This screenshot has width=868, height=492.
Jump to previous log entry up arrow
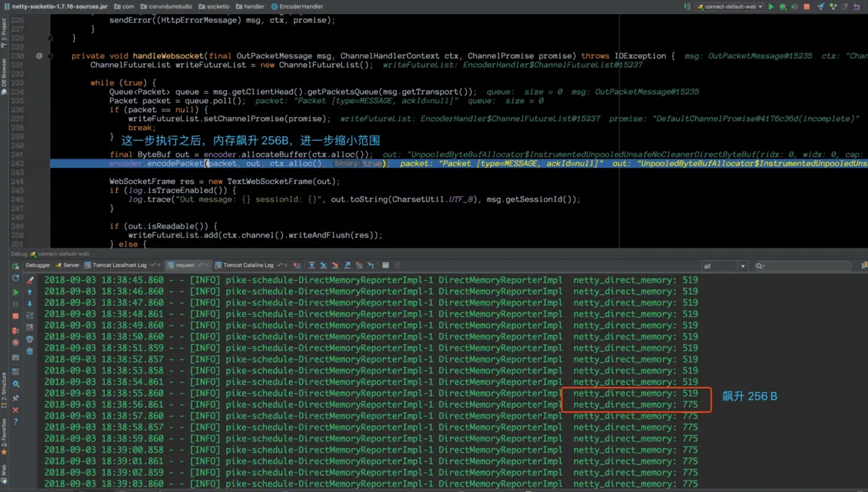[x=29, y=292]
